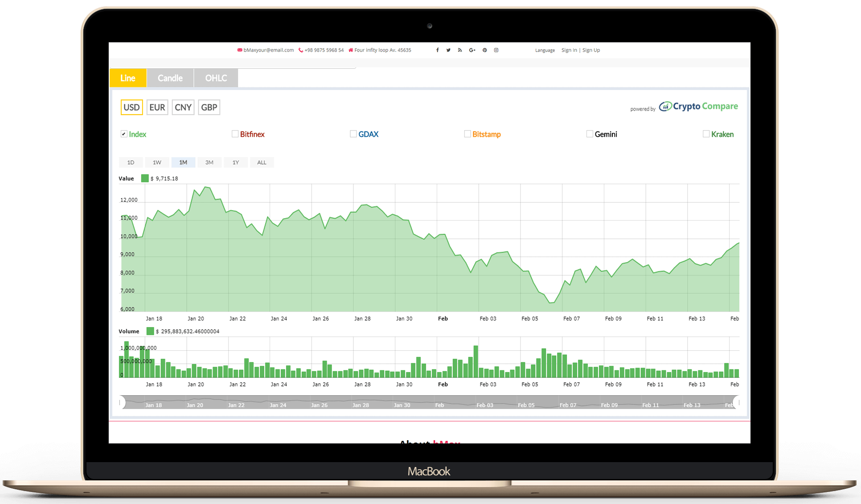Click the bMaxyour@email.com address
The width and height of the screenshot is (861, 504).
click(x=269, y=50)
